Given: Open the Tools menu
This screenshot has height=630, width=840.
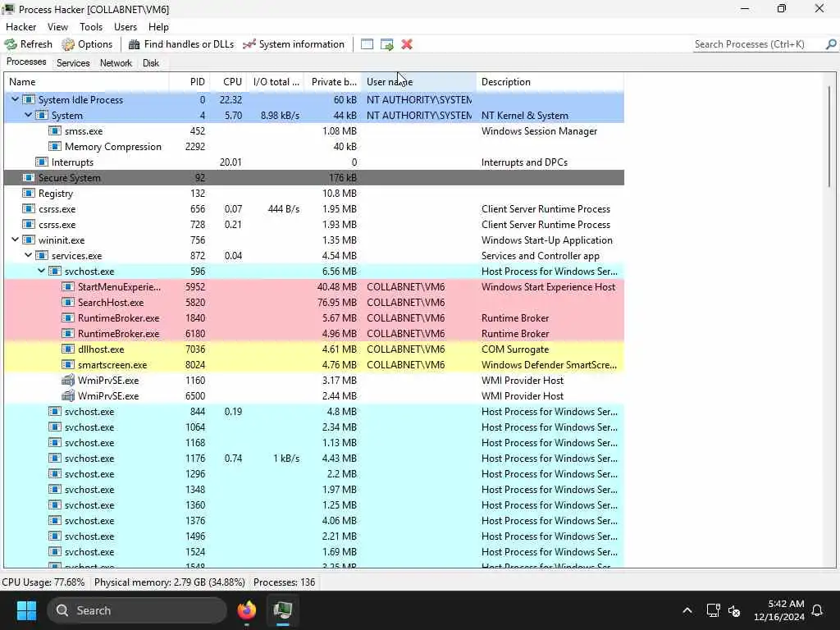Looking at the screenshot, I should (x=91, y=27).
